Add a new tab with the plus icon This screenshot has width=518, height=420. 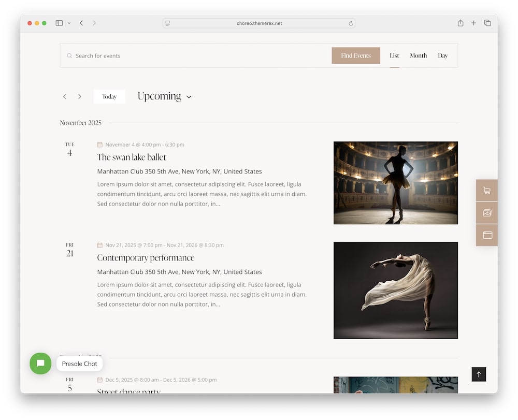tap(474, 23)
